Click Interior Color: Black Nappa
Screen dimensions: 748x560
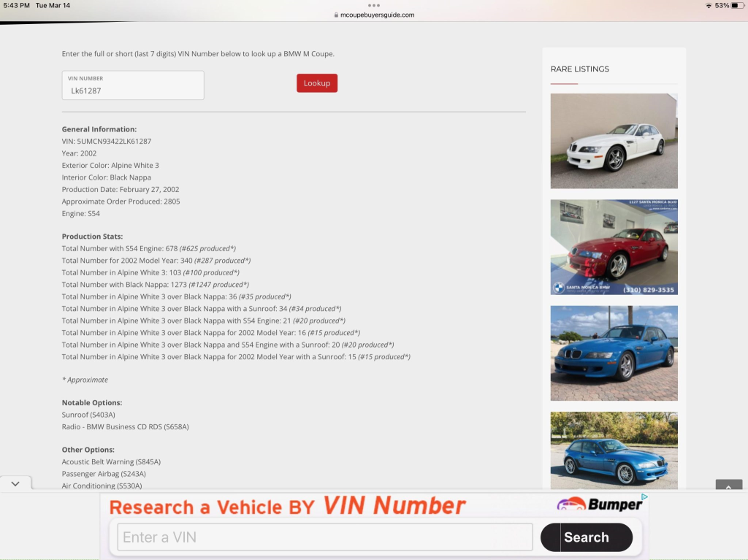point(107,177)
